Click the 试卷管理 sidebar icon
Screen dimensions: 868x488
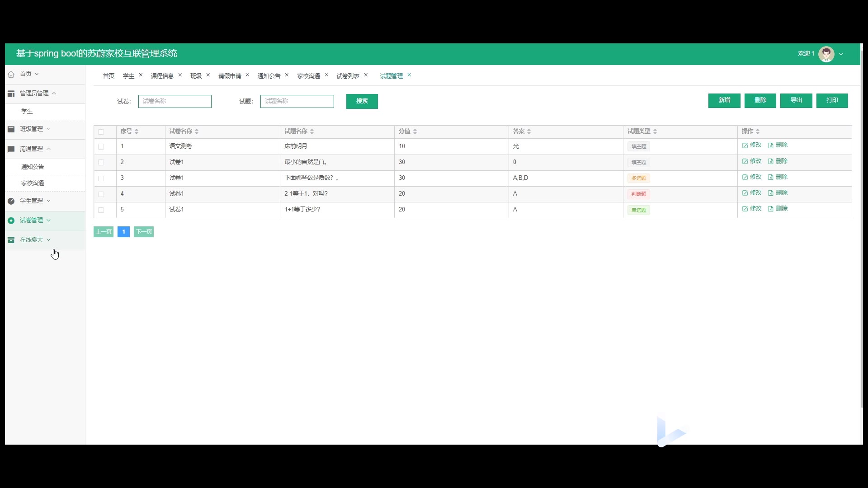[11, 221]
